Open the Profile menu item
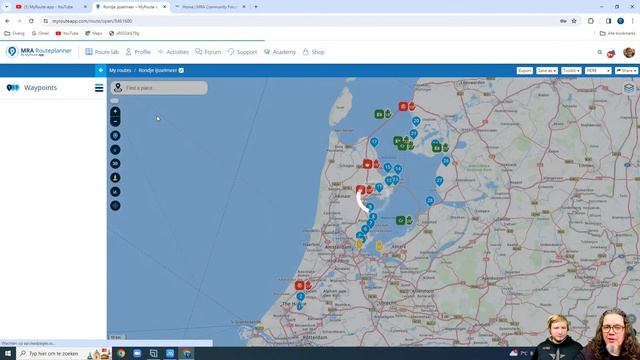The image size is (640, 360). pyautogui.click(x=138, y=52)
